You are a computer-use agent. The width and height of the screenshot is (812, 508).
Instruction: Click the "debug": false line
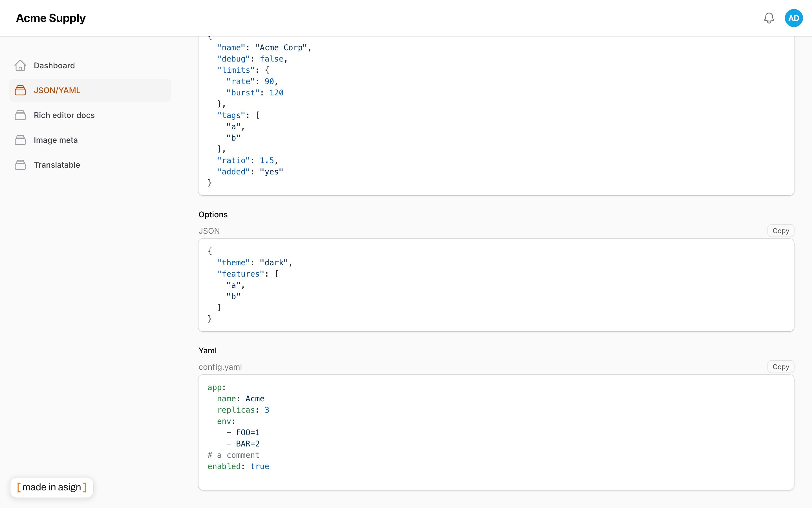tap(252, 59)
